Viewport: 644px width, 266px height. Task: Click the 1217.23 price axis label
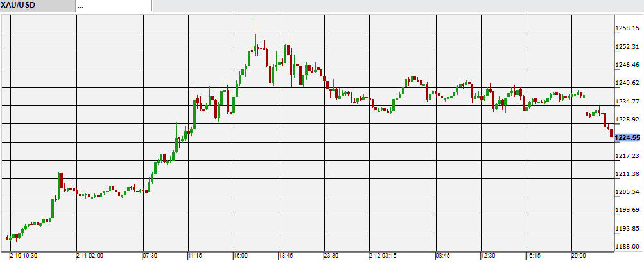pos(628,155)
